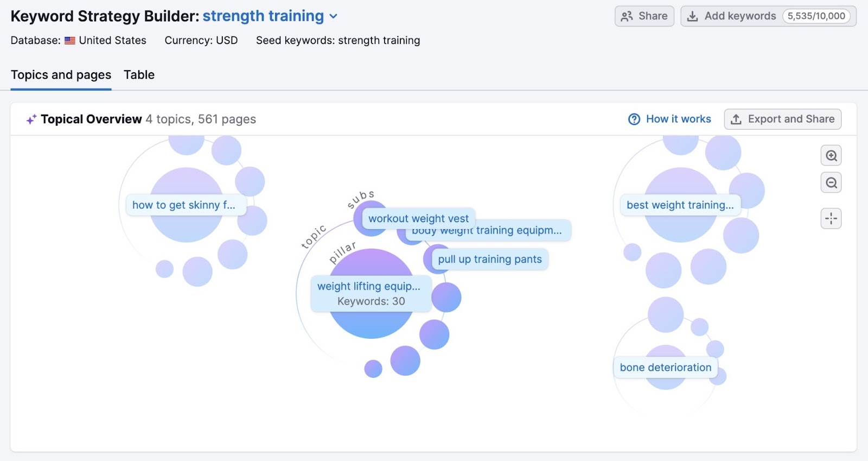Click the 5,535/10,000 keyword limit badge
The width and height of the screenshot is (868, 461).
tap(818, 16)
